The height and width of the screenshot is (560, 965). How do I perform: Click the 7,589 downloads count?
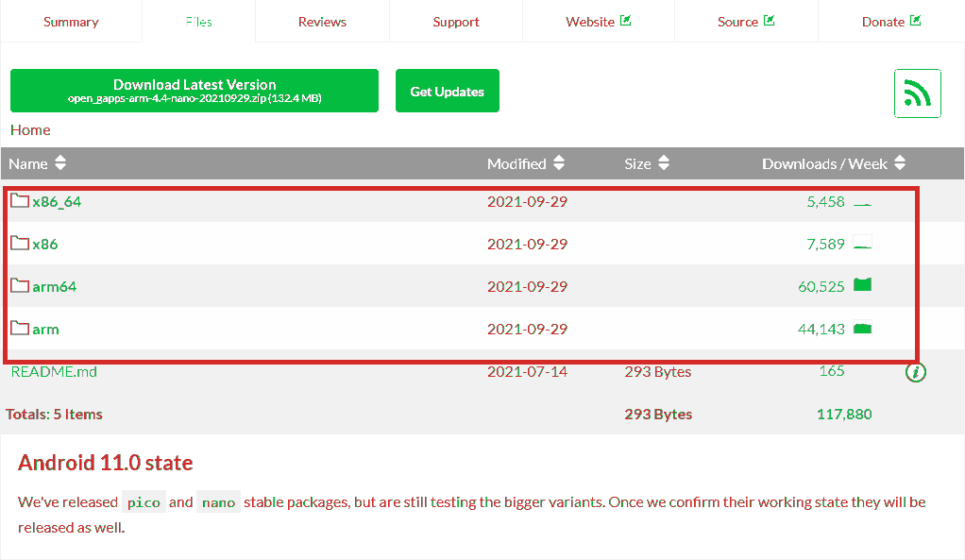tap(825, 245)
